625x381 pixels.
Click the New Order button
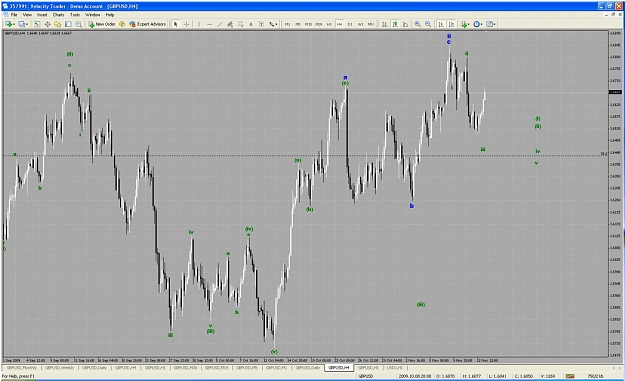102,24
